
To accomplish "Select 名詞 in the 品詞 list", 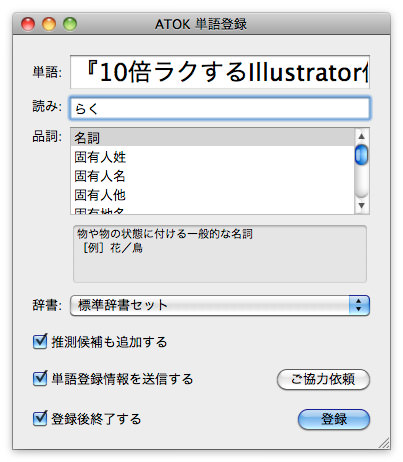I will point(212,137).
